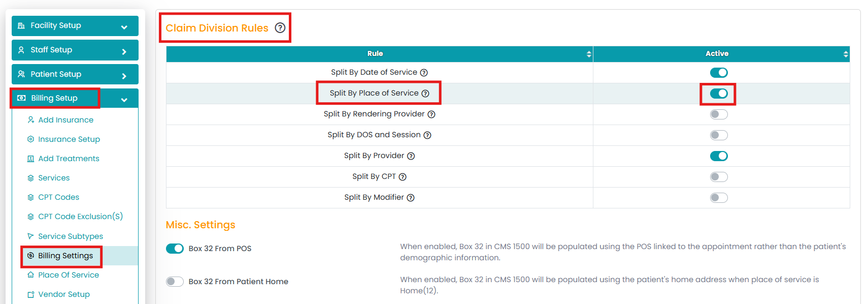
Task: Click help icon next to Claim Division Rules
Action: tap(280, 28)
